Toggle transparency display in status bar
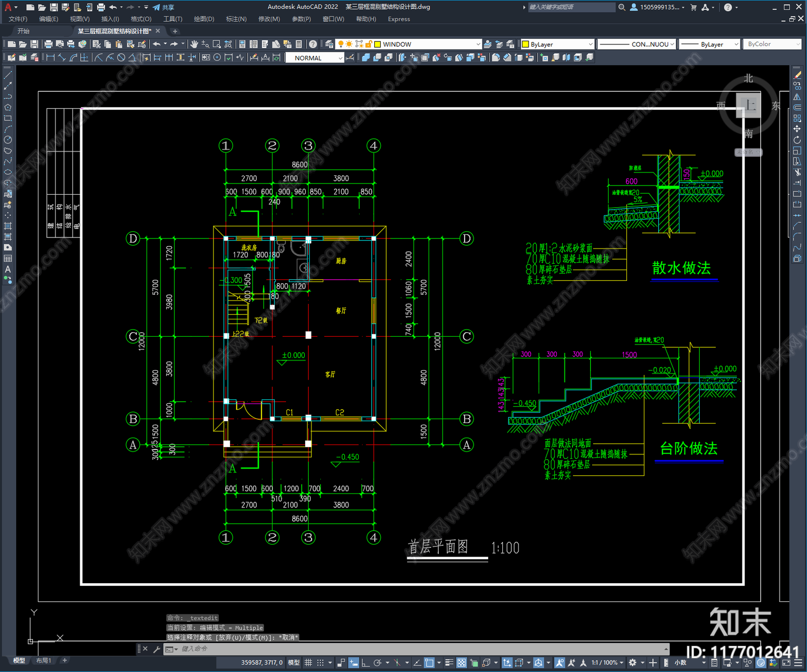 click(x=462, y=662)
